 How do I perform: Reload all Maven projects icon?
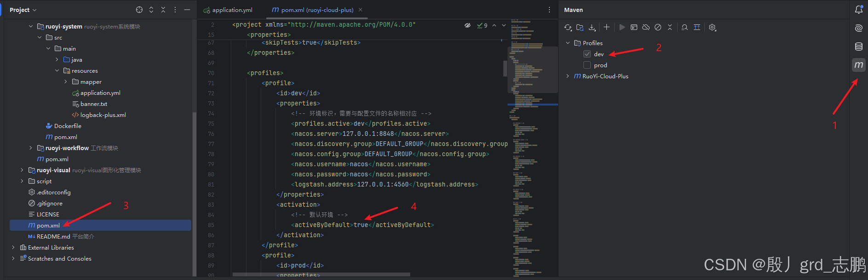568,28
